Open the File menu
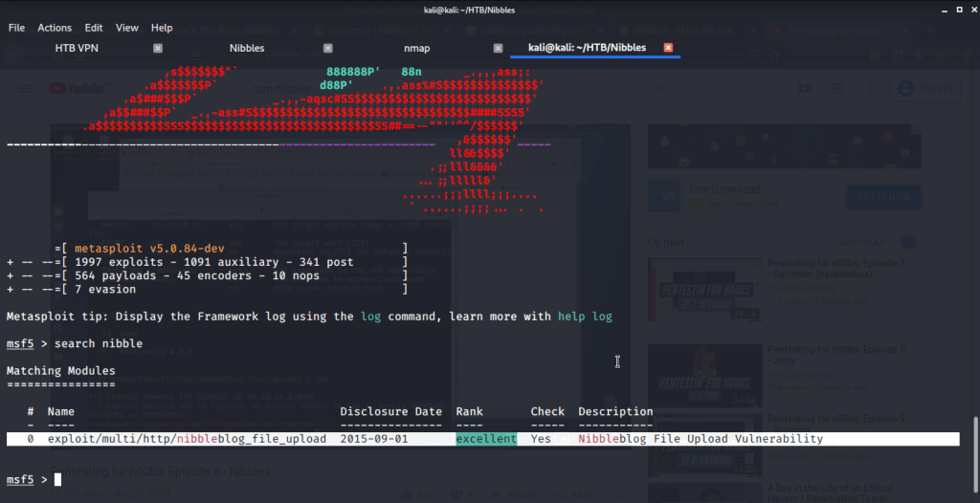 pyautogui.click(x=16, y=28)
